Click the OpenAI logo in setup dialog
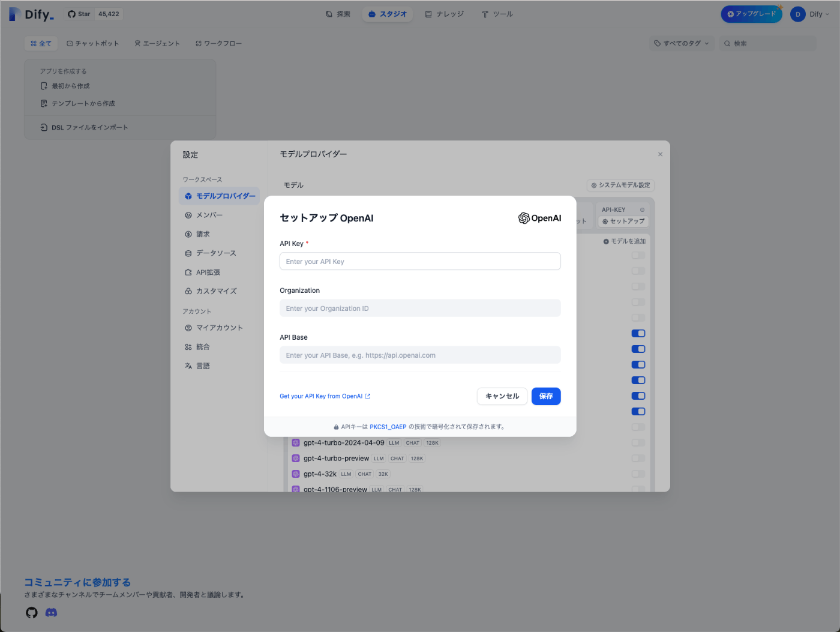Image resolution: width=840 pixels, height=632 pixels. click(x=539, y=218)
